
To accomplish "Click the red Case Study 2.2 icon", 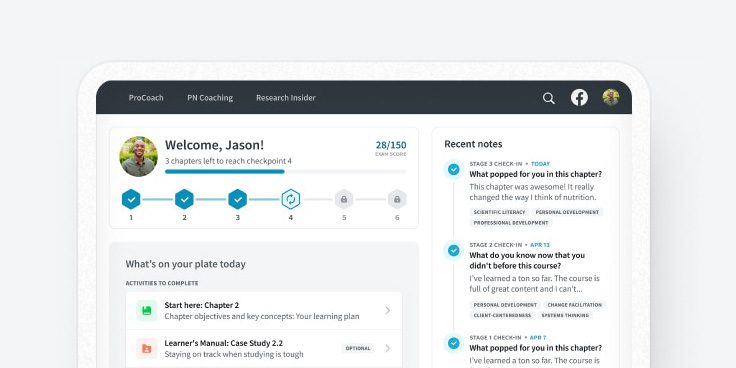I will [146, 348].
